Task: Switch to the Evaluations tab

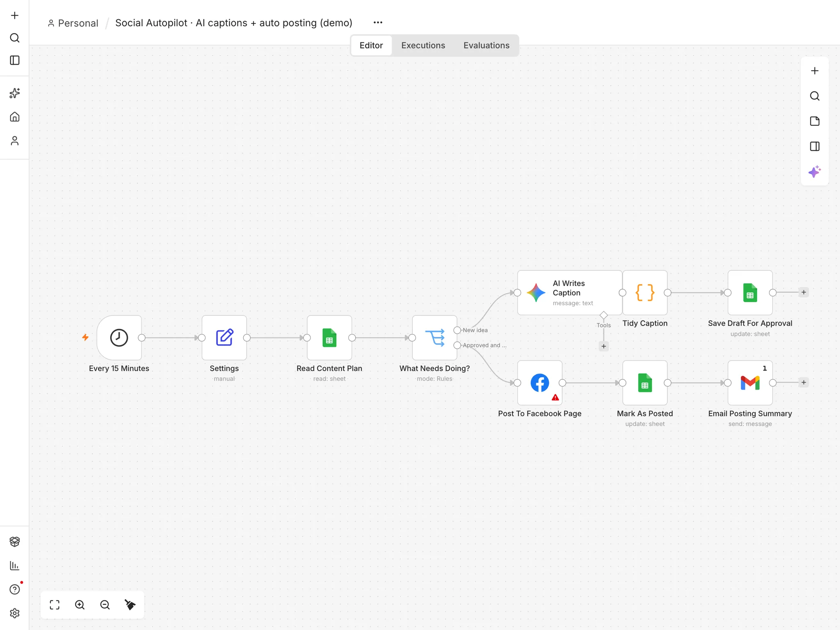Action: coord(486,46)
